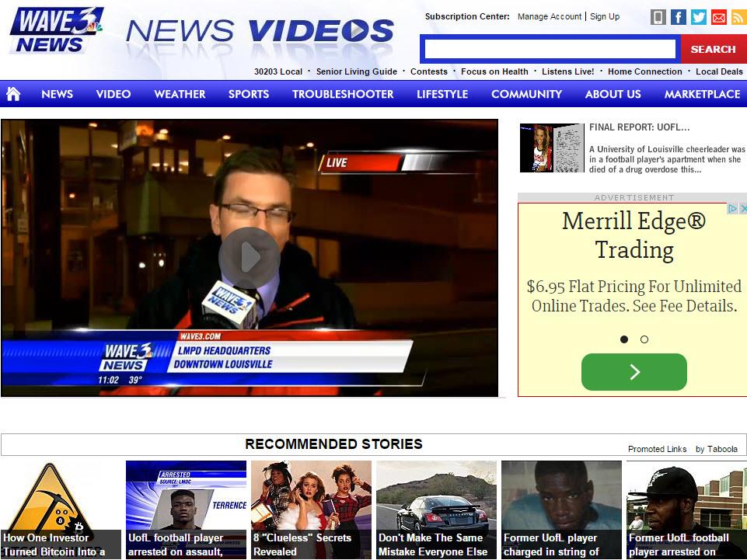Click the AdChoices triangle icon on ad

[731, 209]
